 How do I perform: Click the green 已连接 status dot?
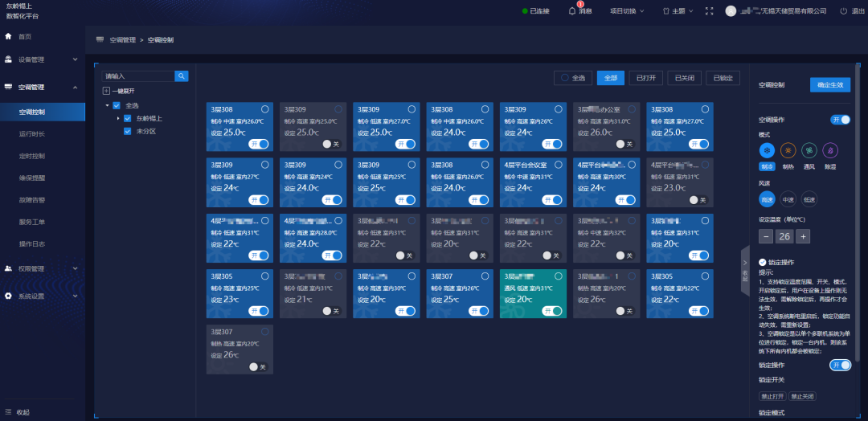click(525, 11)
